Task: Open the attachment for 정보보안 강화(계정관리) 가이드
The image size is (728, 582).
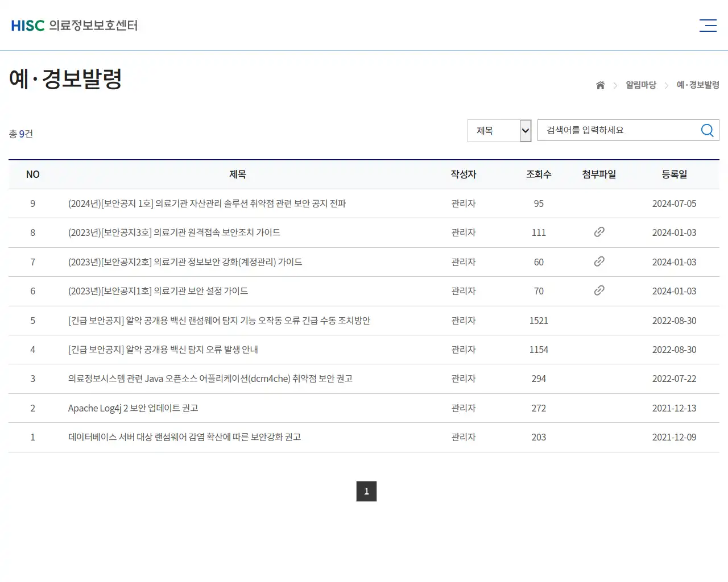Action: pyautogui.click(x=599, y=261)
